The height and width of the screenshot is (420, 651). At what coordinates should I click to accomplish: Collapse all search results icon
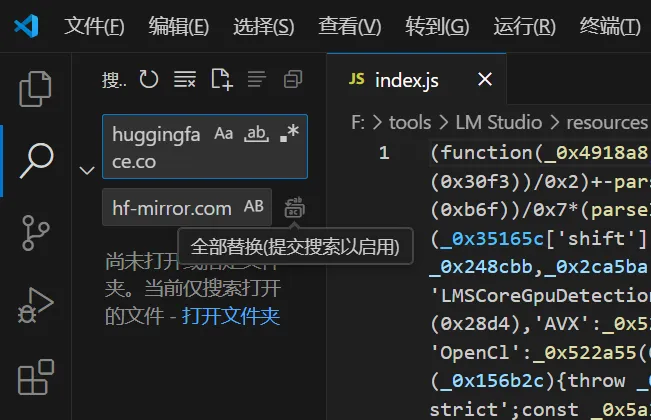293,79
